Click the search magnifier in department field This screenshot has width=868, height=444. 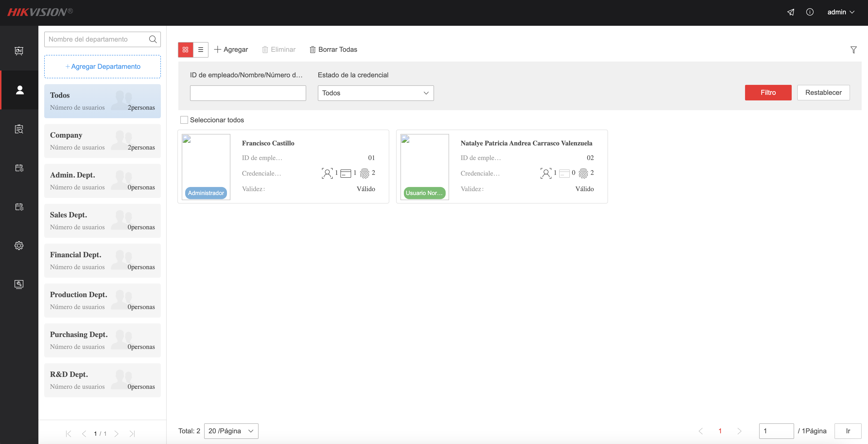[x=153, y=39]
